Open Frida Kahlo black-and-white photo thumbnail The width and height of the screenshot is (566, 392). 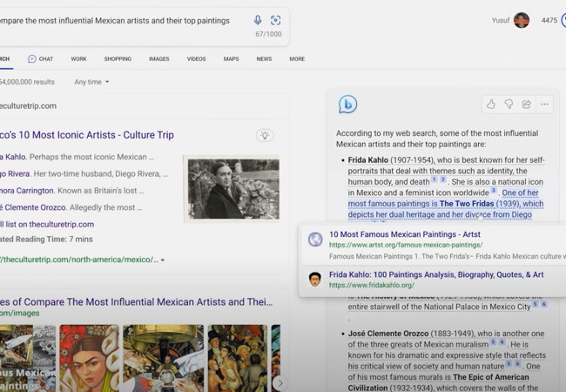[x=233, y=189]
